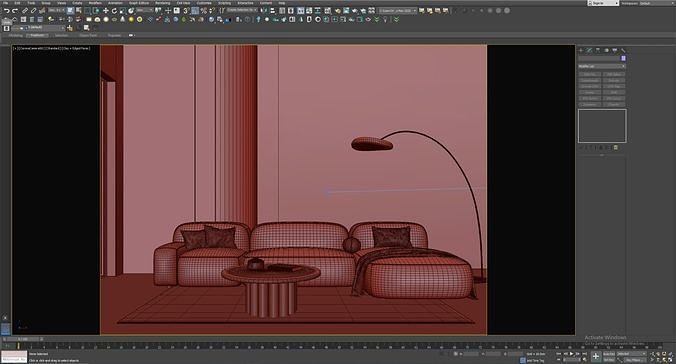
Task: Activate the Select and Place tool
Action: click(131, 10)
